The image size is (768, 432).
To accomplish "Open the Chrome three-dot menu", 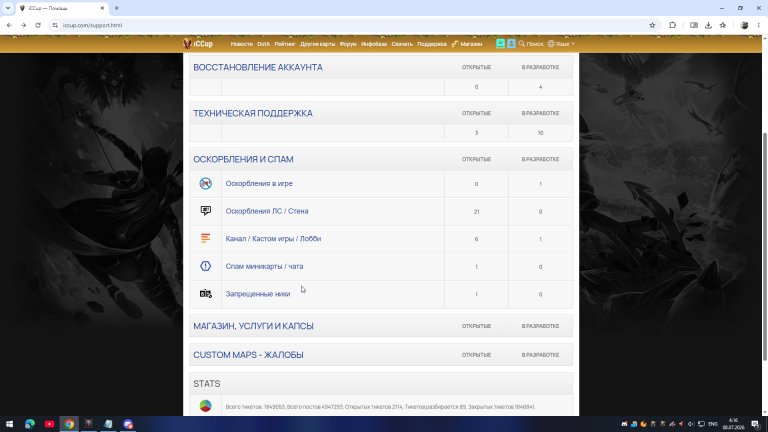I will pos(759,25).
